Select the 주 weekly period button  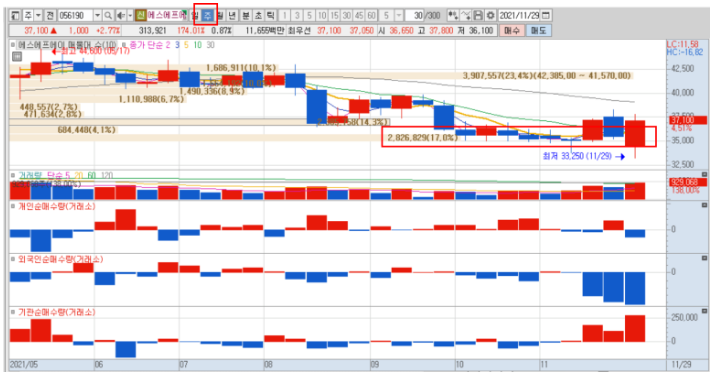pos(207,15)
